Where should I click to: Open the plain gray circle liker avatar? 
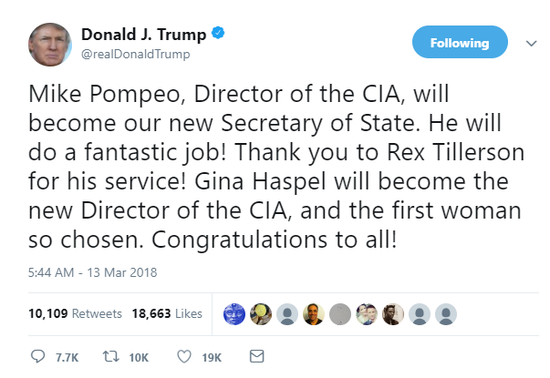(x=340, y=314)
